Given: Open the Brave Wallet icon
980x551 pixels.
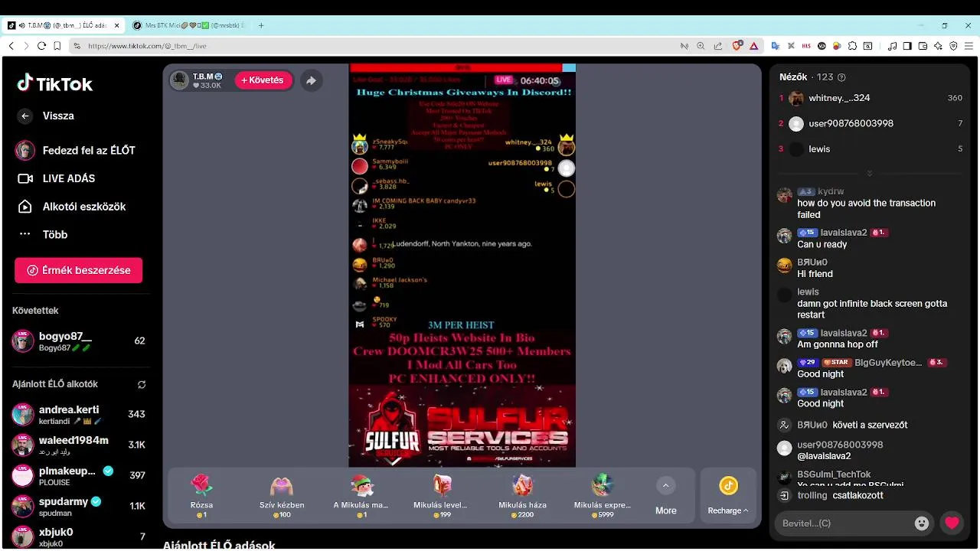Looking at the screenshot, I should coord(923,46).
